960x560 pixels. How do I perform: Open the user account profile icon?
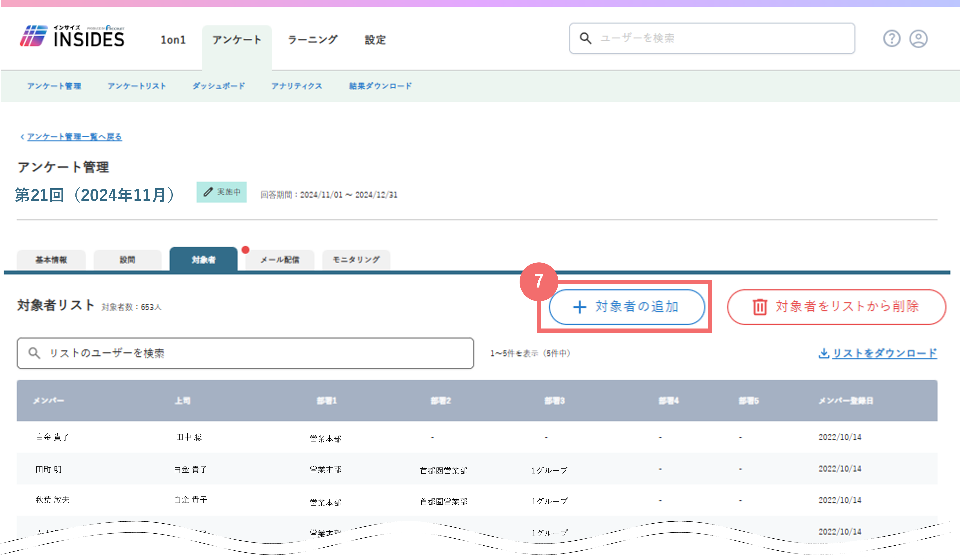click(919, 39)
